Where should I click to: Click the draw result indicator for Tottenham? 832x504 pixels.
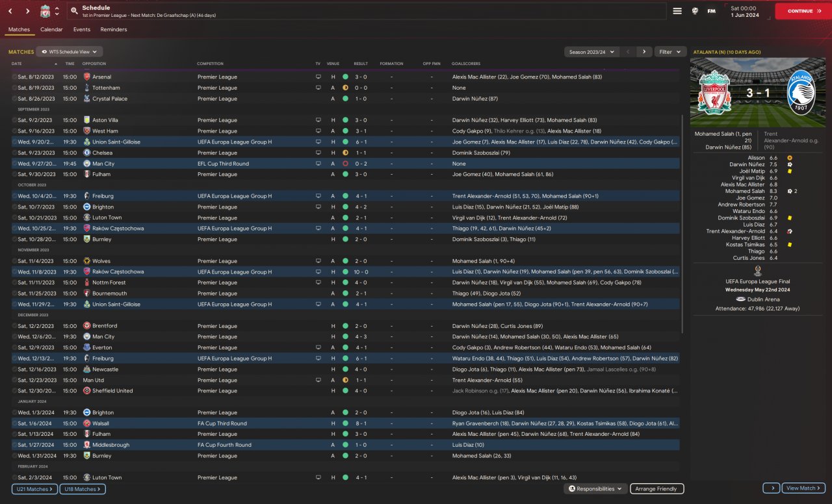tap(345, 88)
